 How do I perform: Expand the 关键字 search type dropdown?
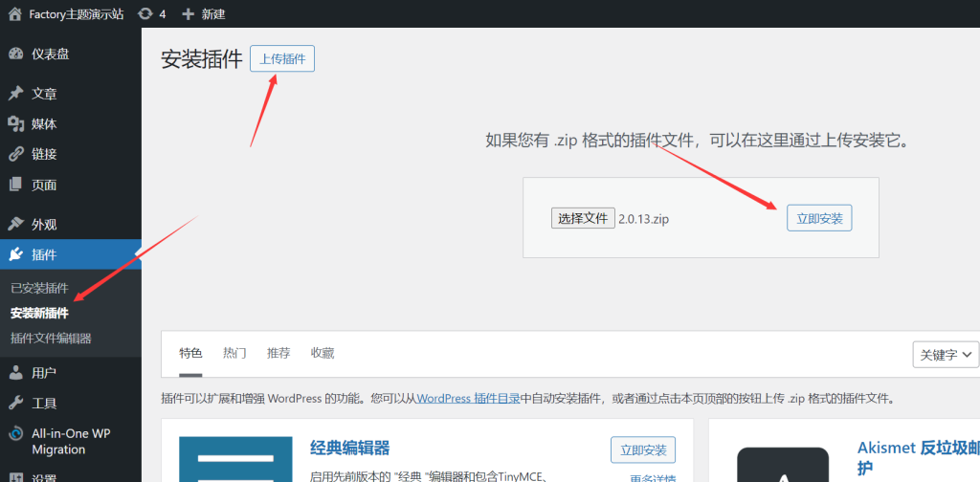(x=946, y=354)
